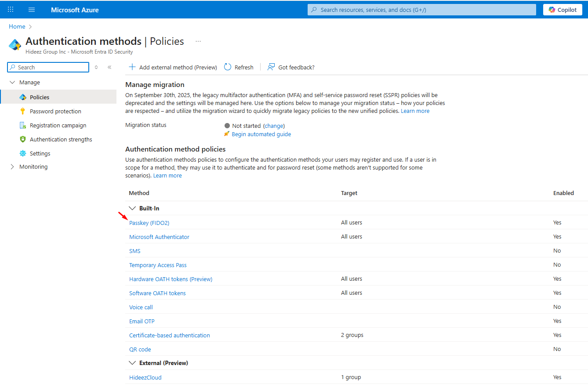Screen dimensions: 588x387
Task: Click the ellipsis more options icon
Action: click(x=198, y=41)
